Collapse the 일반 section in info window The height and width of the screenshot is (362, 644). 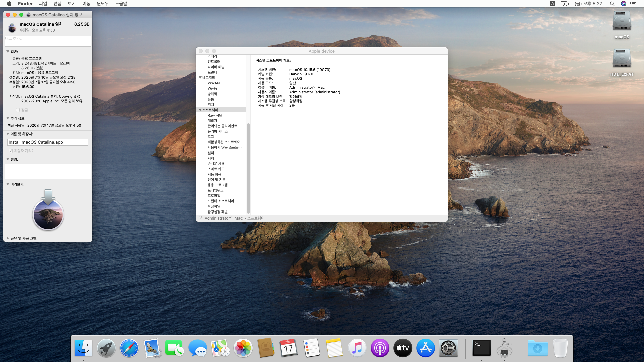[8, 52]
